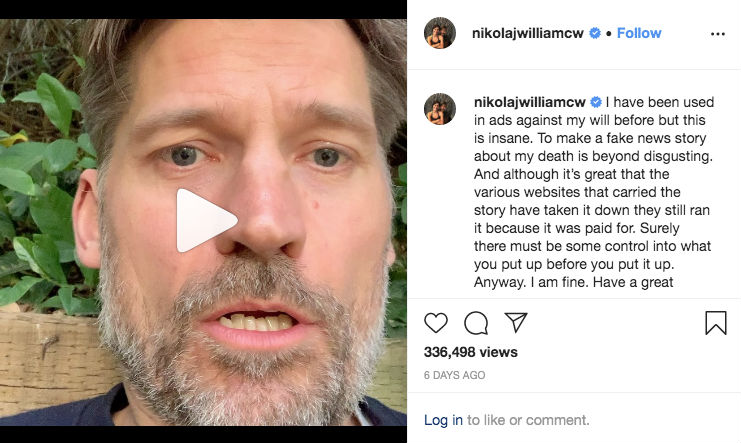Open the nikolajwilliamcw username in the caption
Image resolution: width=741 pixels, height=443 pixels.
pos(528,102)
